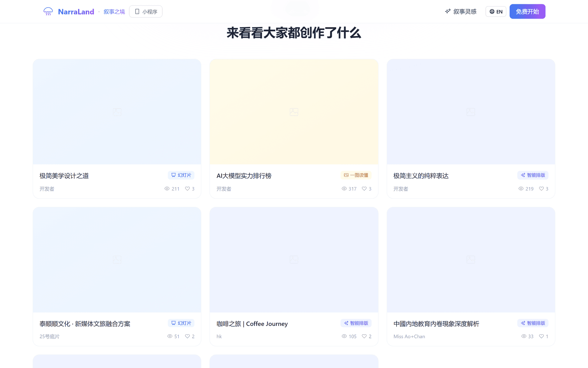Screen dimensions: 588x368
Task: Like Coffee Journey card with the heart icon
Action: 364,336
